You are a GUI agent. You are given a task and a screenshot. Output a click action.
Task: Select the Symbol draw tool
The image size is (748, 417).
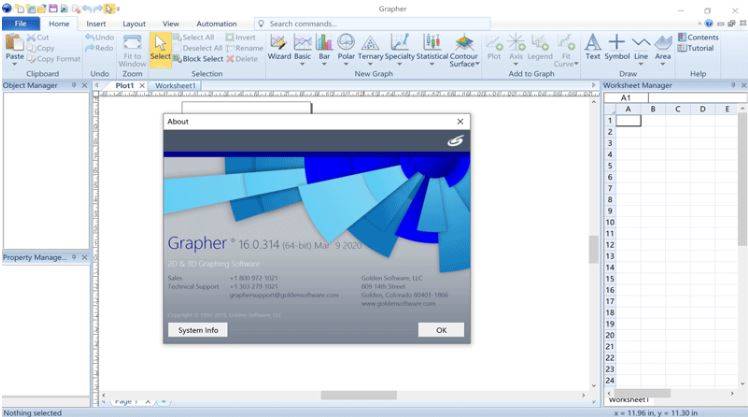coord(617,47)
